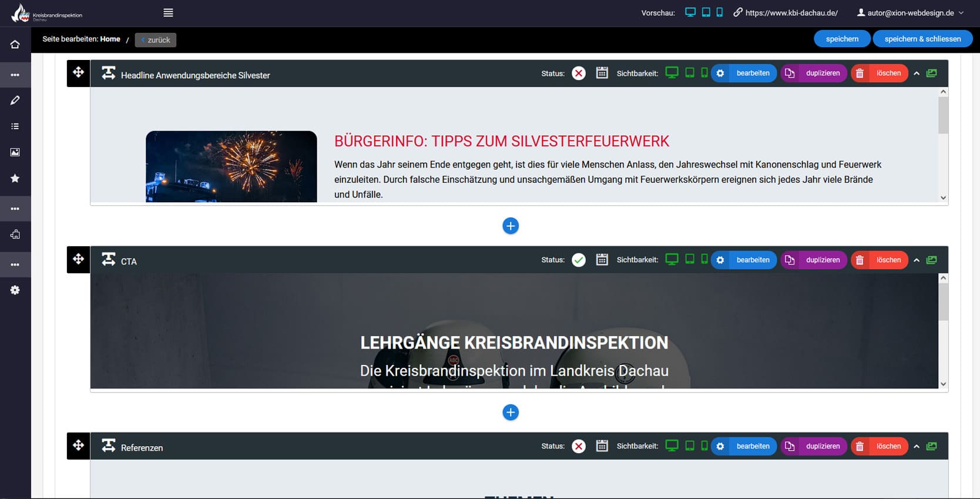Open the image gallery icon in the sidebar

(15, 152)
